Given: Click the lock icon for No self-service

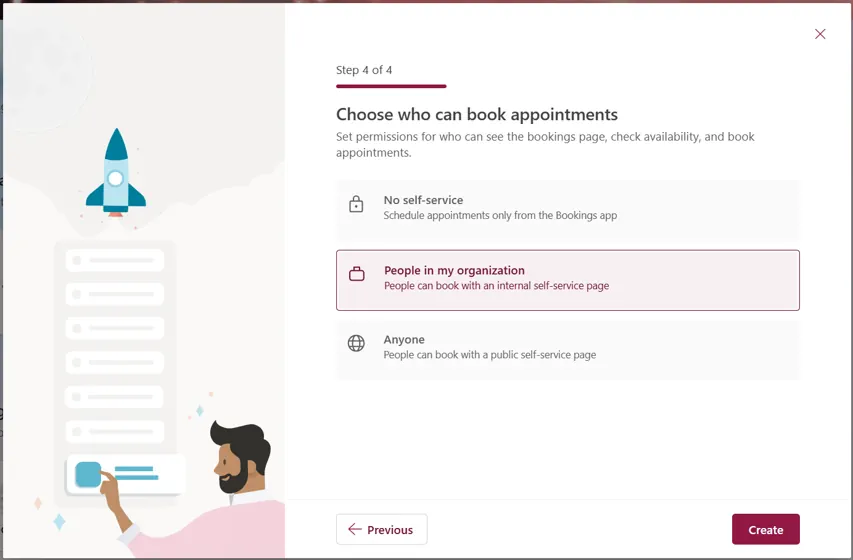Looking at the screenshot, I should (x=356, y=204).
